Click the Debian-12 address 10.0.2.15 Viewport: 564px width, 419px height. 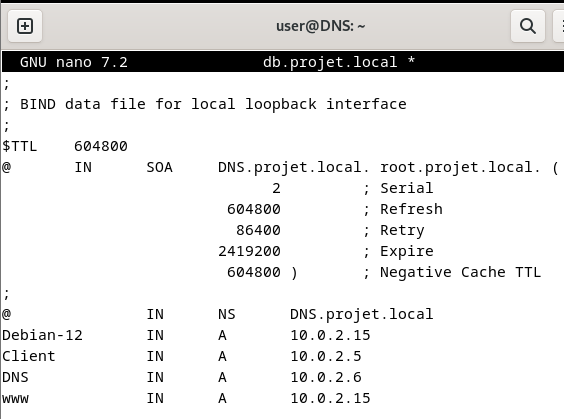[330, 335]
